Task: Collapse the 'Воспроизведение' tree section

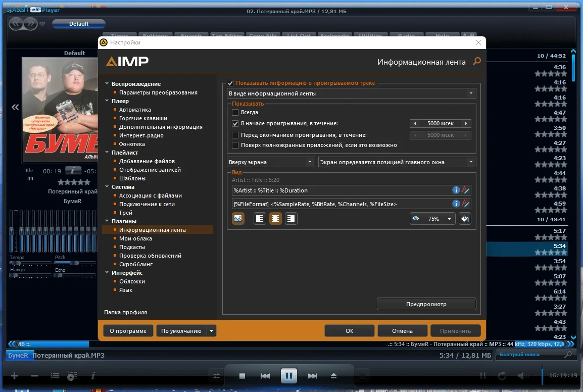Action: pos(107,83)
